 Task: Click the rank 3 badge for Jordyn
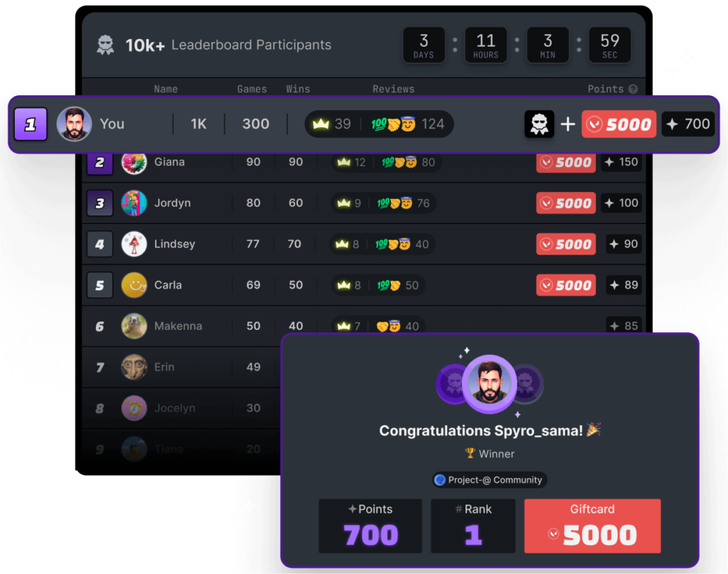pyautogui.click(x=100, y=203)
